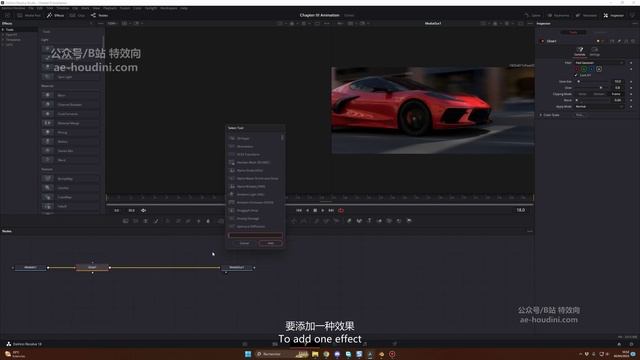The image size is (640, 360).
Task: Toggle the Alpha channel button
Action: [x=599, y=69]
